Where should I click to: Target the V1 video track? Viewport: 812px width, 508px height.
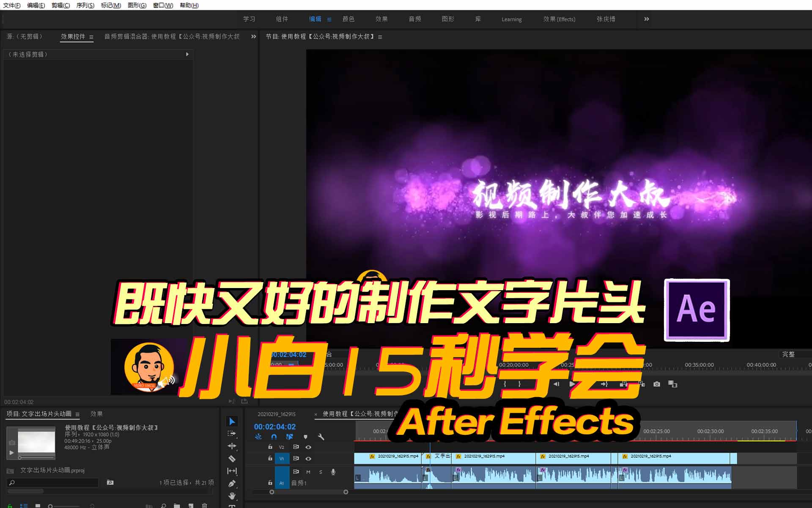[x=282, y=458]
